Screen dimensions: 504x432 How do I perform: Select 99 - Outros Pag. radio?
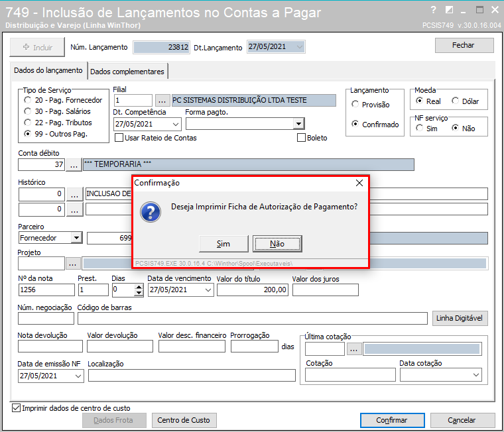28,134
